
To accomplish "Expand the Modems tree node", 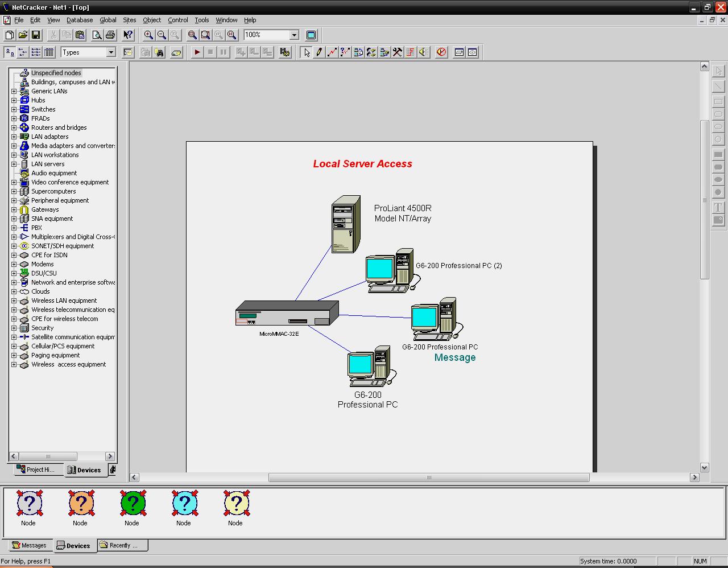I will click(14, 264).
